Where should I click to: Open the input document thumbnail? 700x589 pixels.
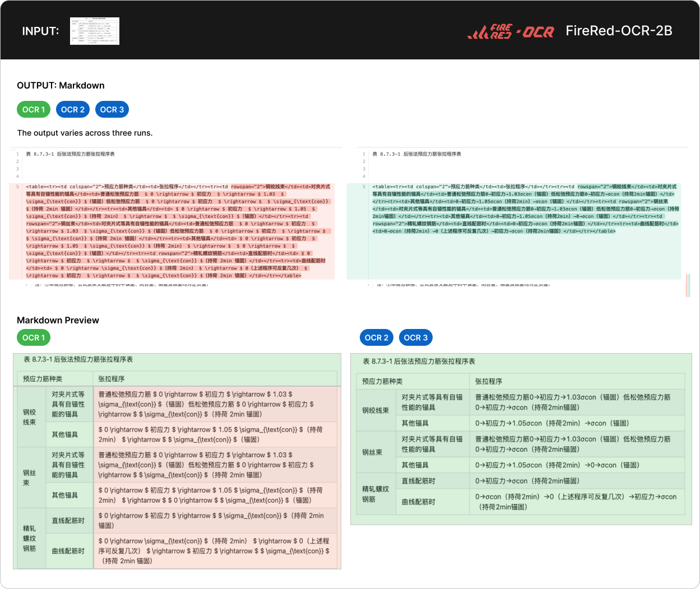pos(94,31)
